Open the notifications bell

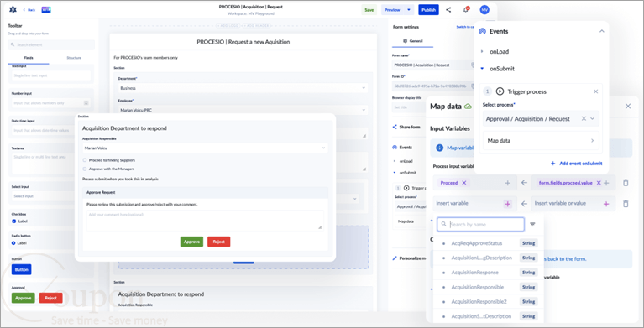466,9
